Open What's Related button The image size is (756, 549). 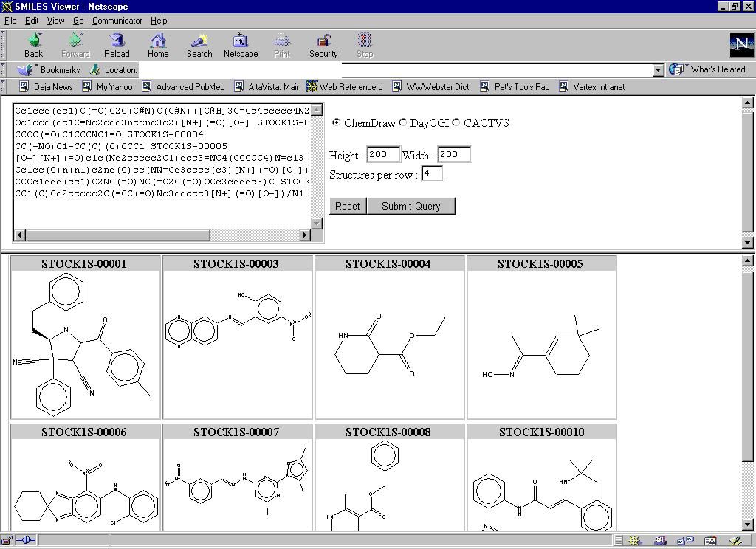(x=707, y=69)
